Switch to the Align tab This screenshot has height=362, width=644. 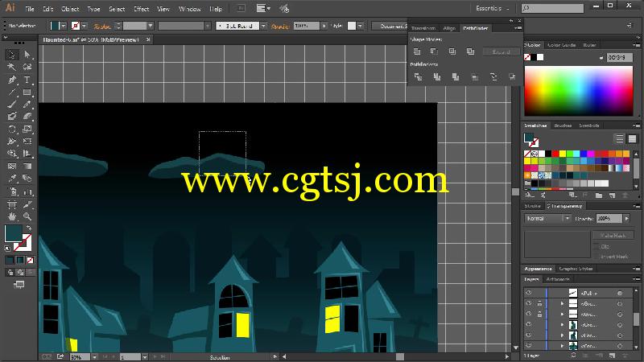[449, 28]
